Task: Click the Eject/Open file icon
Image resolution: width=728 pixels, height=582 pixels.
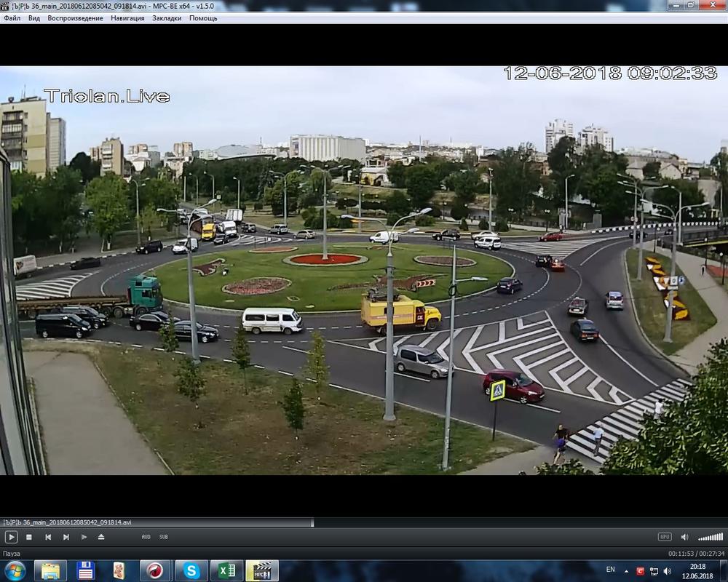Action: pyautogui.click(x=101, y=537)
